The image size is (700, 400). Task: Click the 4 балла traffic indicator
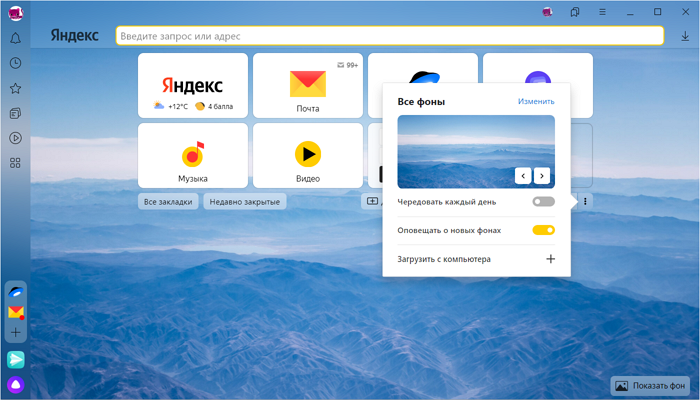coord(214,106)
